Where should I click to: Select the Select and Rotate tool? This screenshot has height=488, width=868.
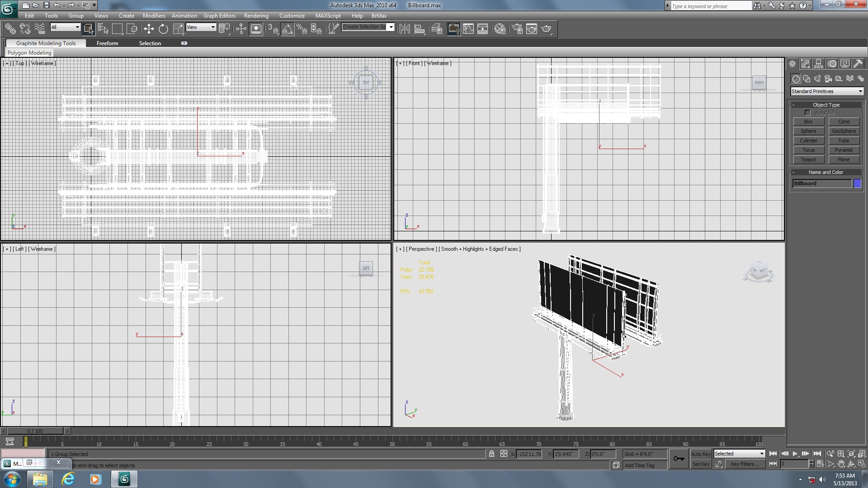(163, 29)
